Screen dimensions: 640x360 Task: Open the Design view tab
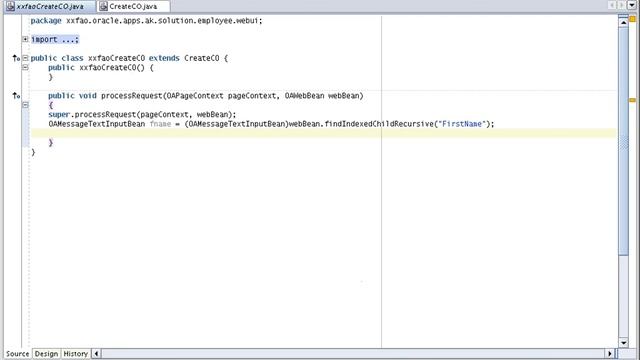coord(46,354)
